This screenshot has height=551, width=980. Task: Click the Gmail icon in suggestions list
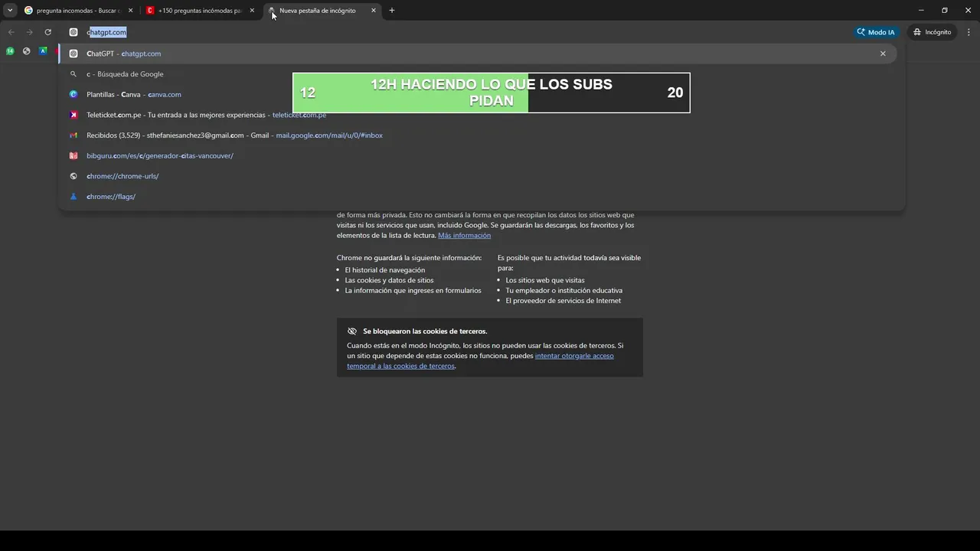73,135
